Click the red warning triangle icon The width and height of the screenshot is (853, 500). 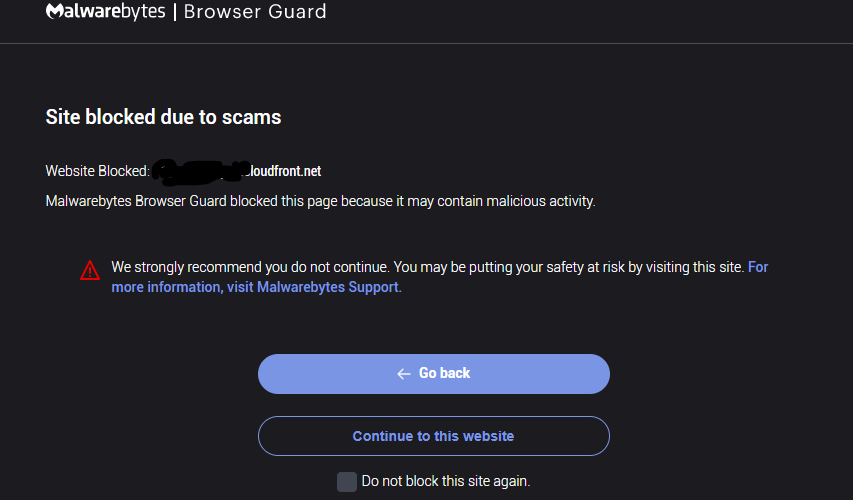[x=90, y=270]
